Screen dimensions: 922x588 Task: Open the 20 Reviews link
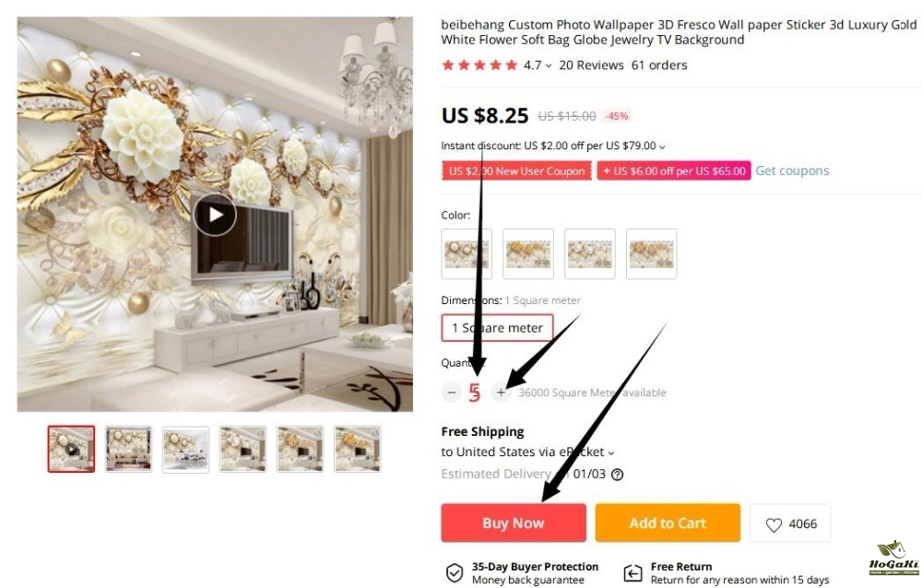(x=591, y=65)
